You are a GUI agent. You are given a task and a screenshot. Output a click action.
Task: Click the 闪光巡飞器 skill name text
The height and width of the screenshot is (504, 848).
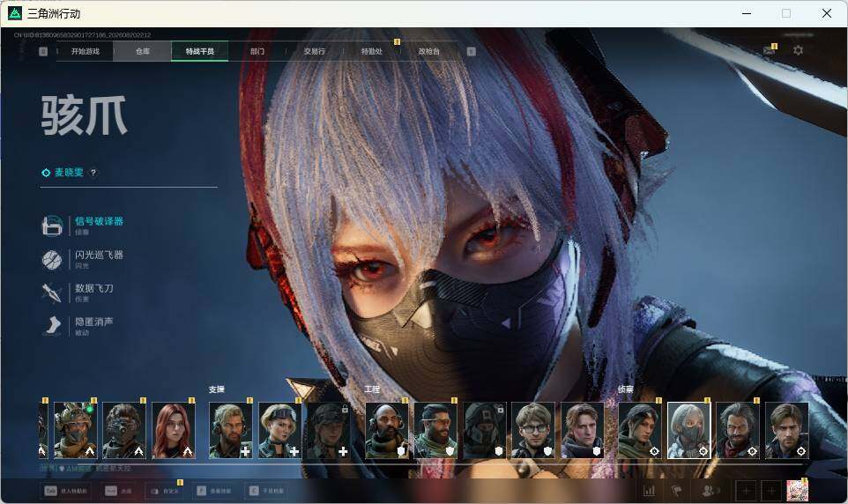[x=99, y=255]
